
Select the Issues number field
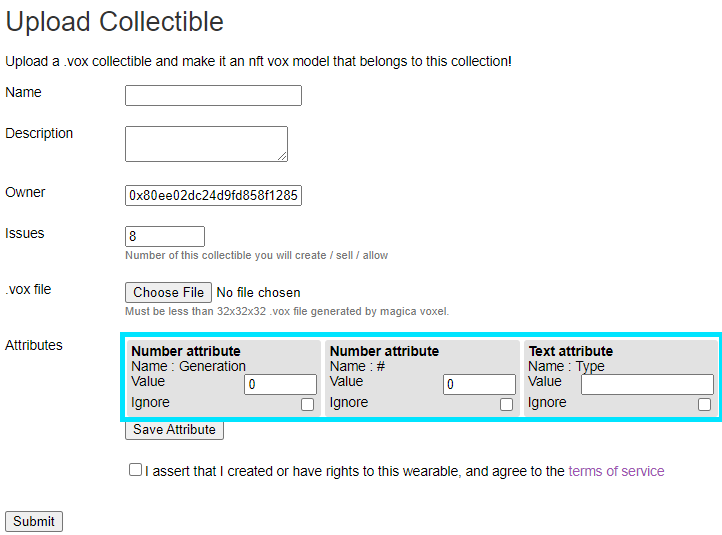165,237
